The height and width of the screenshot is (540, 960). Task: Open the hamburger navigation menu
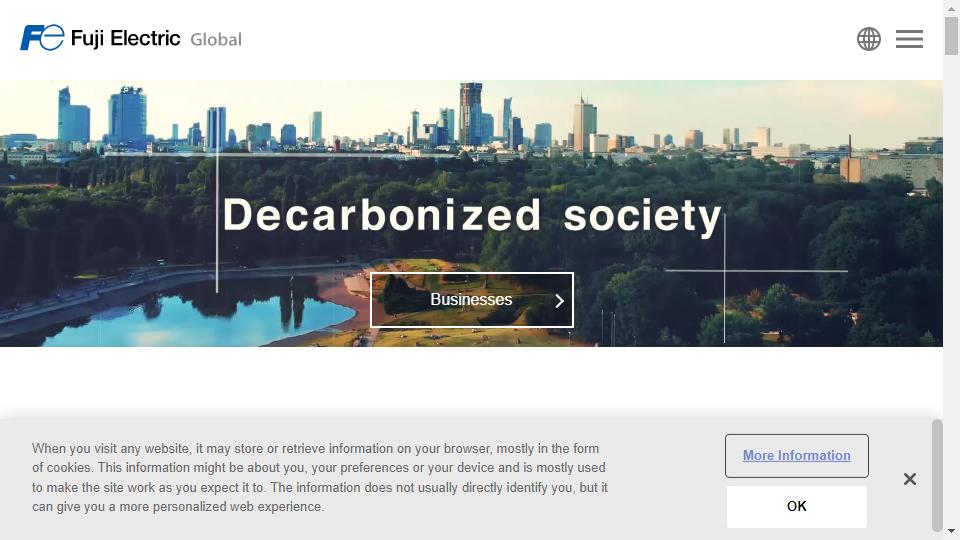point(909,39)
